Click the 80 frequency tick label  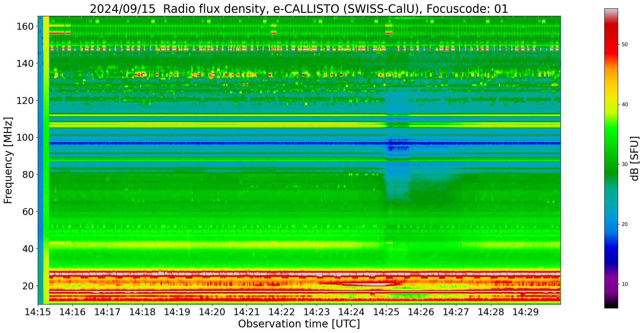pos(28,174)
